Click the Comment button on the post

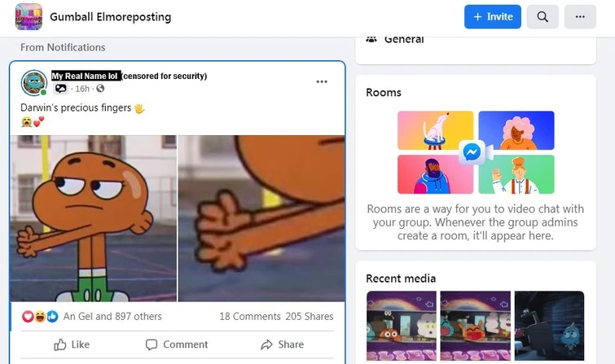[x=177, y=344]
